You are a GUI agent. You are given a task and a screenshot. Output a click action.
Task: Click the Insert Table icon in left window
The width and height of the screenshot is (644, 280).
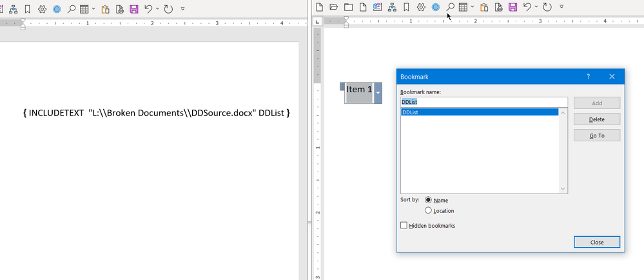coord(84,9)
